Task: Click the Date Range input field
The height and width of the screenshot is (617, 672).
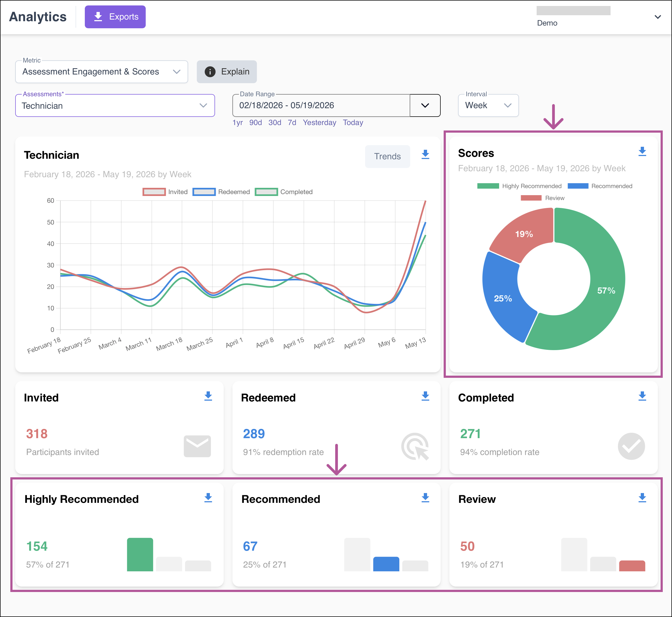Action: coord(321,105)
